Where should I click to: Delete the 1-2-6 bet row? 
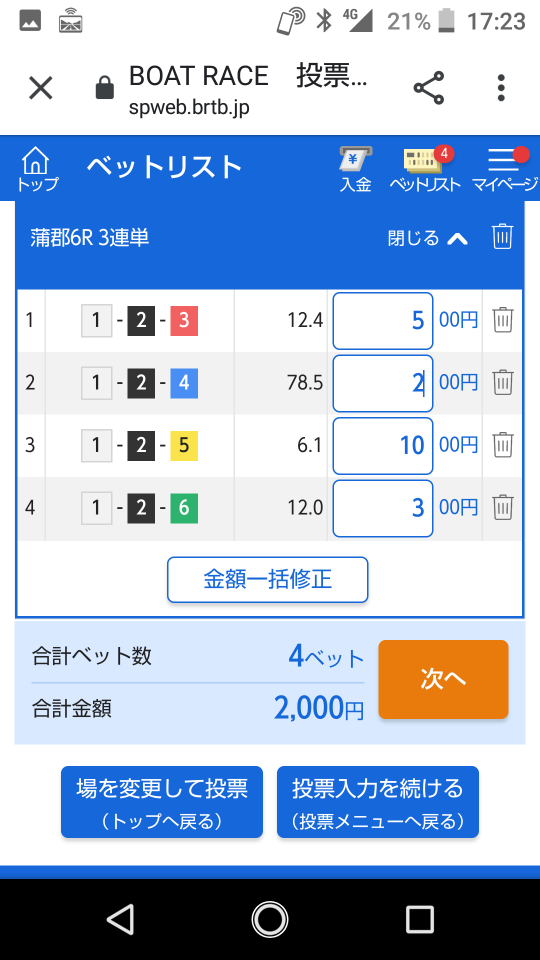503,508
